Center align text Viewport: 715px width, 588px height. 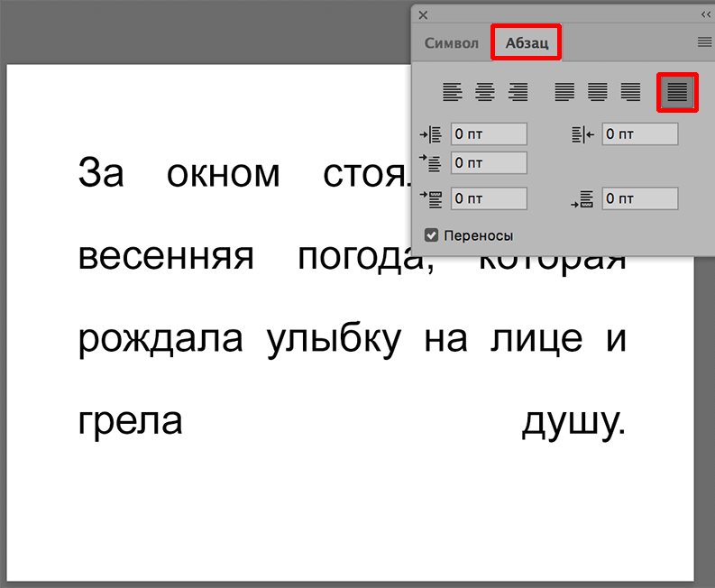485,92
